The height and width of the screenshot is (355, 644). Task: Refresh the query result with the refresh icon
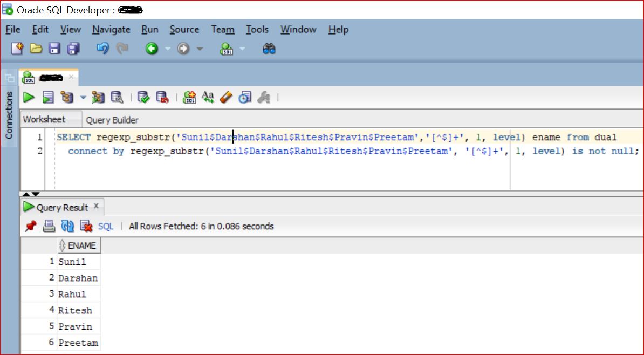tap(67, 226)
